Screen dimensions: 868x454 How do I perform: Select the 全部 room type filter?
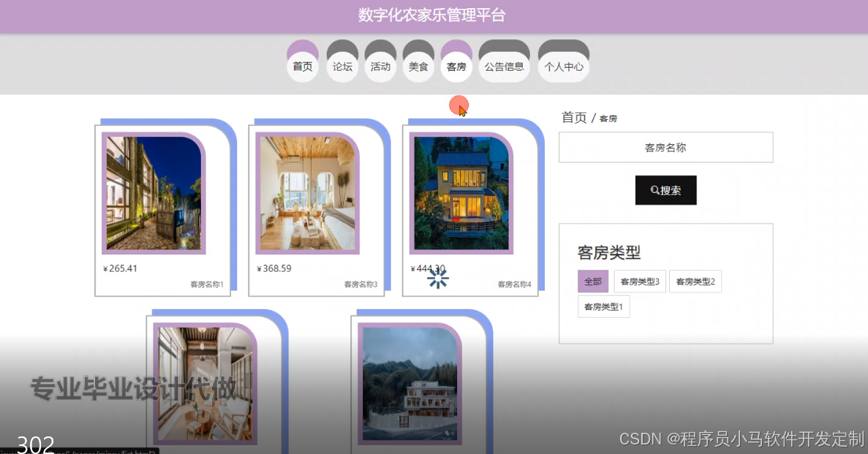point(592,281)
